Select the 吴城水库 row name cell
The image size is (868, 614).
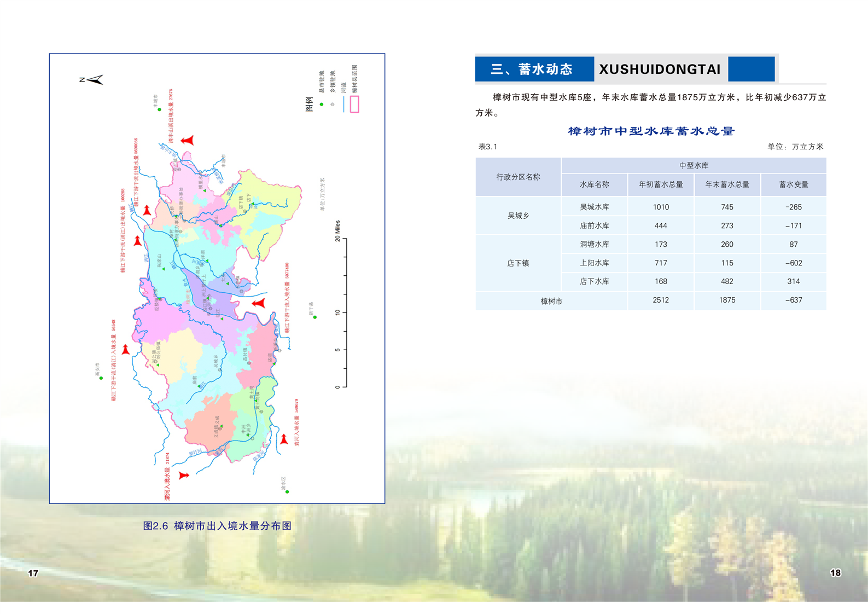[x=595, y=207]
